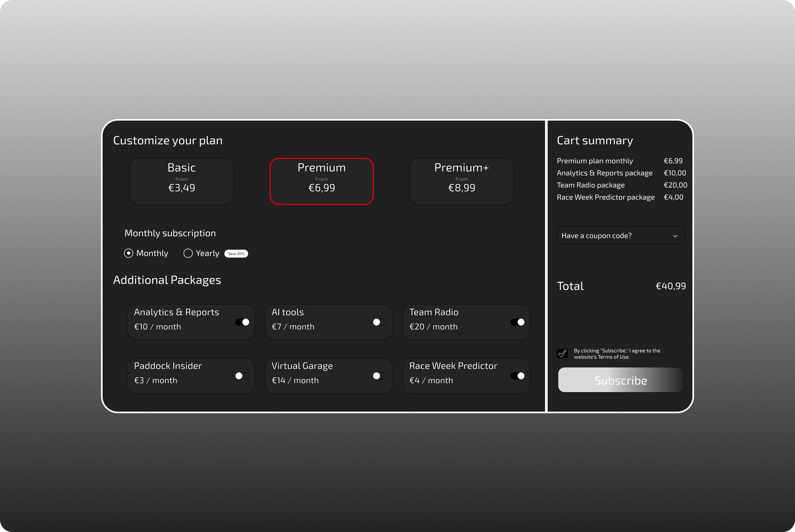The width and height of the screenshot is (795, 532).
Task: Expand the coupon code field
Action: (620, 235)
